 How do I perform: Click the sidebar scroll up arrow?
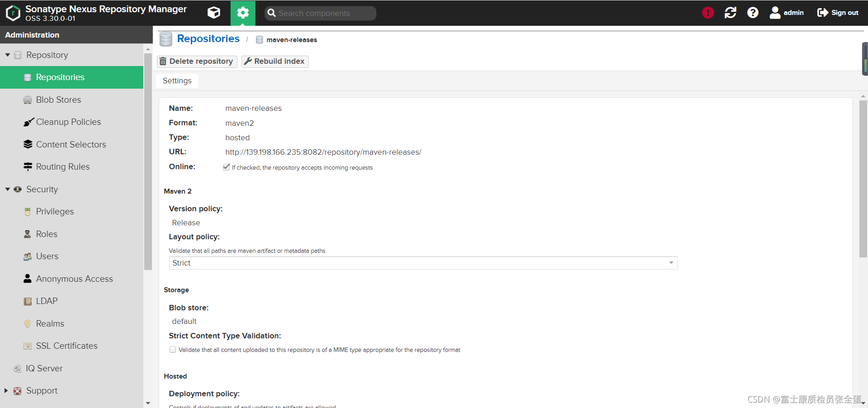click(x=148, y=48)
